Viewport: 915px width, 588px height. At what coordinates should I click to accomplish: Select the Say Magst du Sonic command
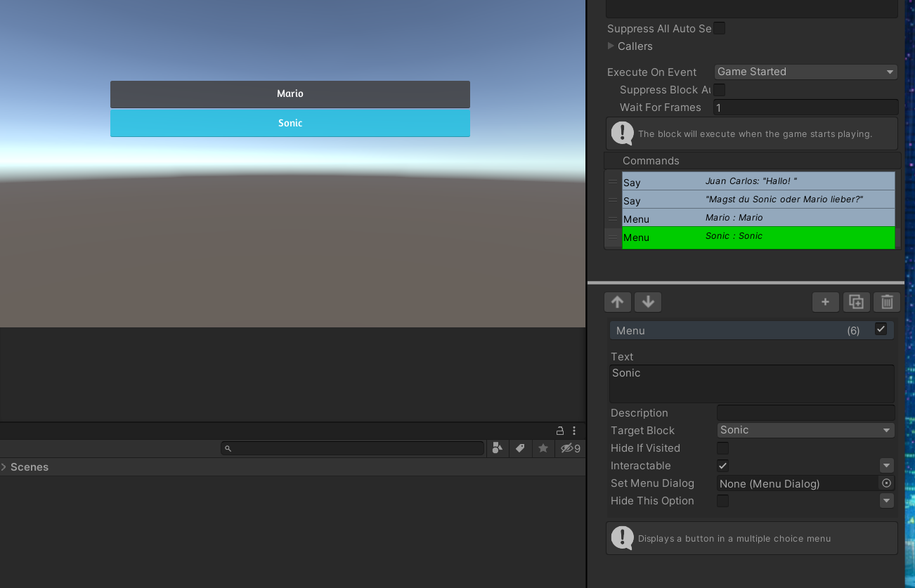point(758,200)
